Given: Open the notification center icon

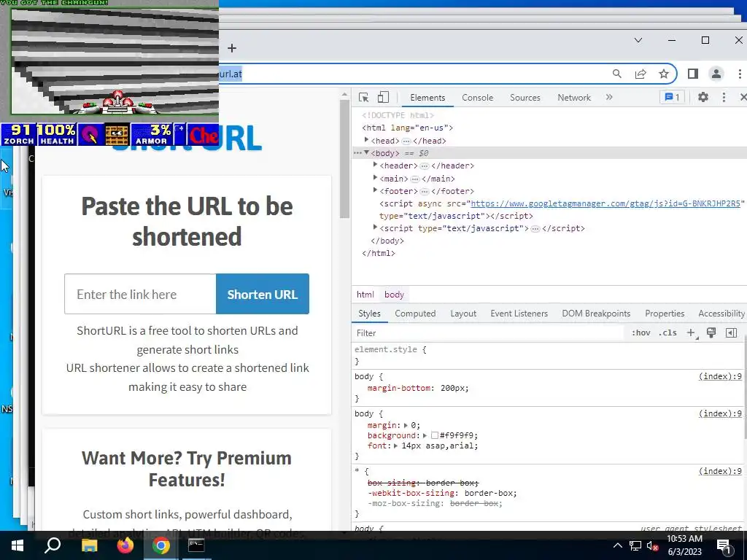Looking at the screenshot, I should (x=724, y=546).
